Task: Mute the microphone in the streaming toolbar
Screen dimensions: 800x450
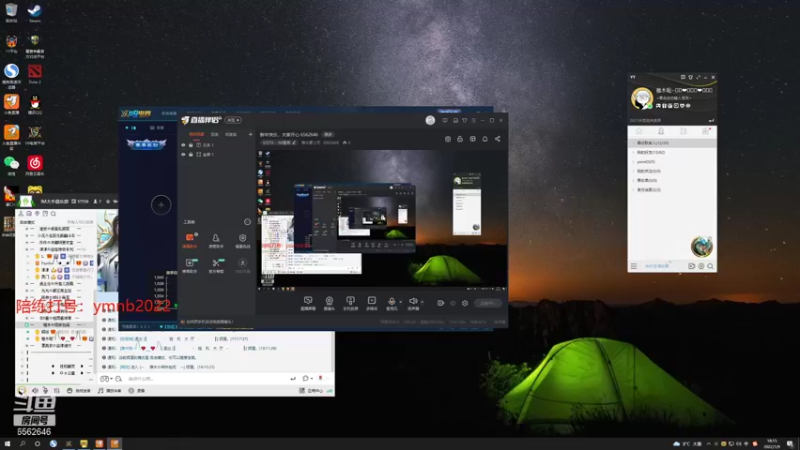Action: (x=391, y=303)
